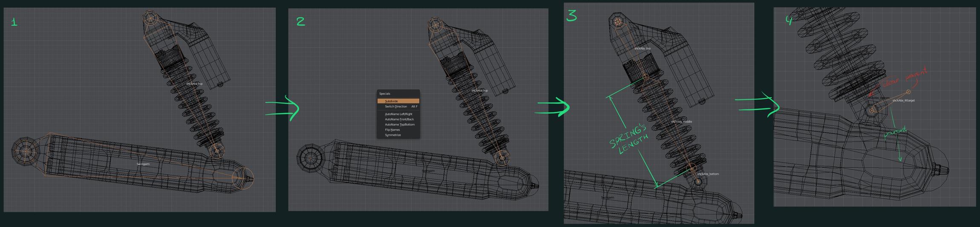Click shckAbs_bottom label in step 4 viewport
Screen dimensions: 980x227
879,98
